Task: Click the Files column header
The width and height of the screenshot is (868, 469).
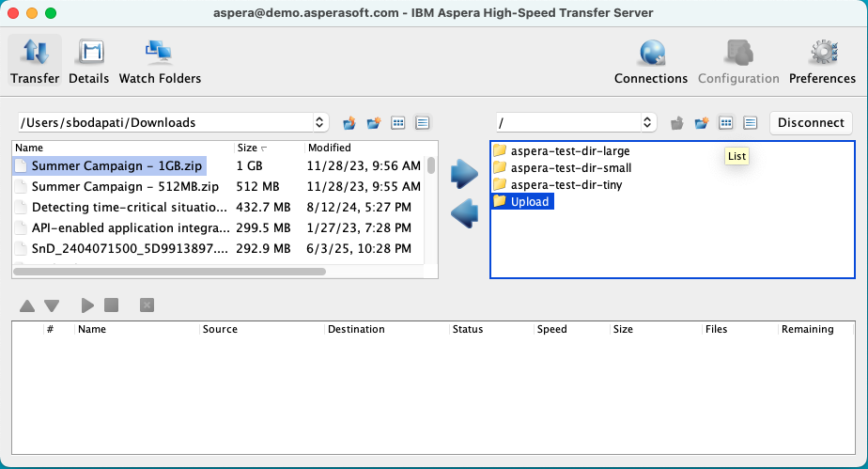Action: (x=740, y=329)
